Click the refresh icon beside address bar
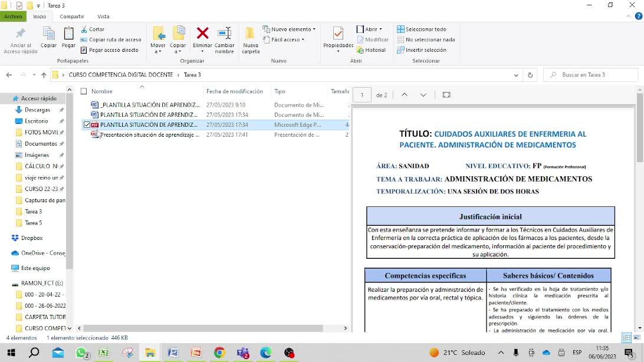 tap(530, 75)
